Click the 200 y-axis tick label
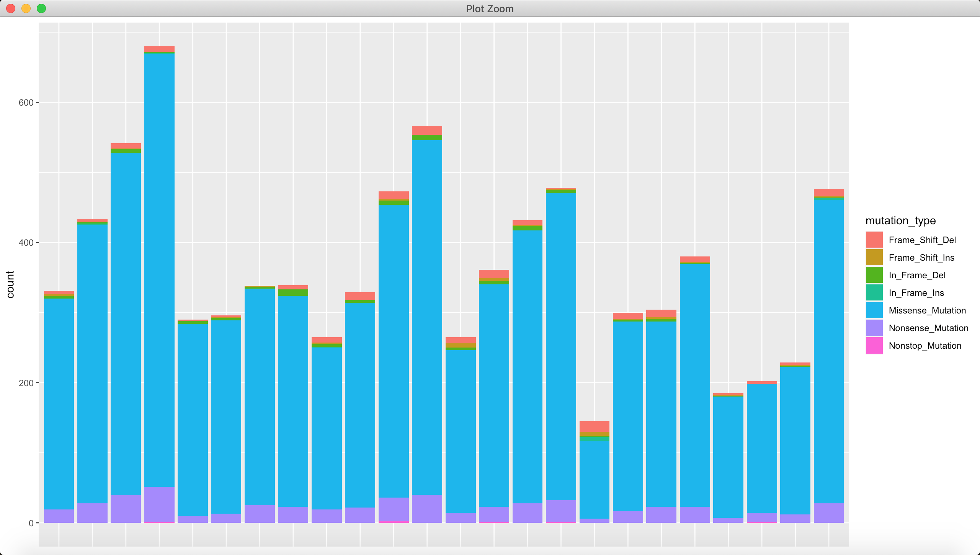Image resolution: width=980 pixels, height=555 pixels. pyautogui.click(x=26, y=383)
